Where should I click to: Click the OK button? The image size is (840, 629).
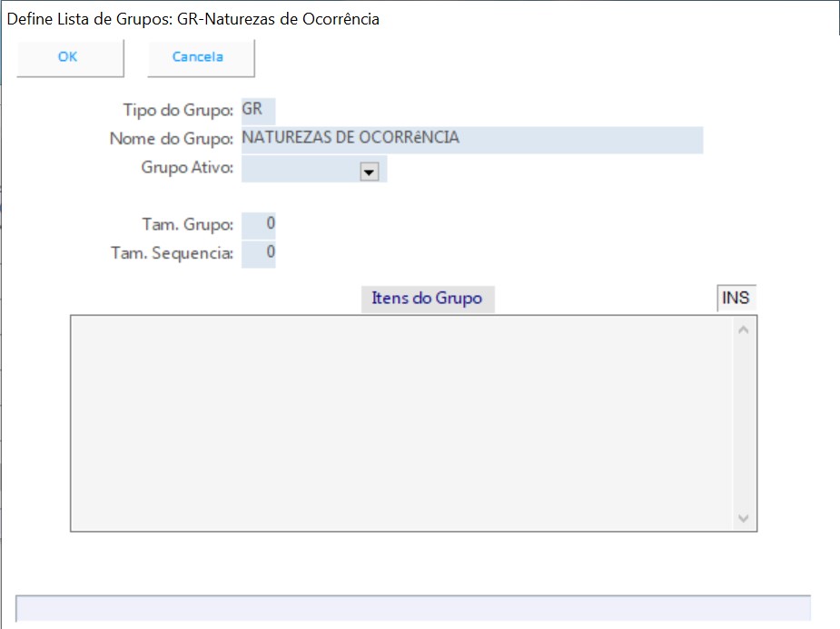point(69,57)
